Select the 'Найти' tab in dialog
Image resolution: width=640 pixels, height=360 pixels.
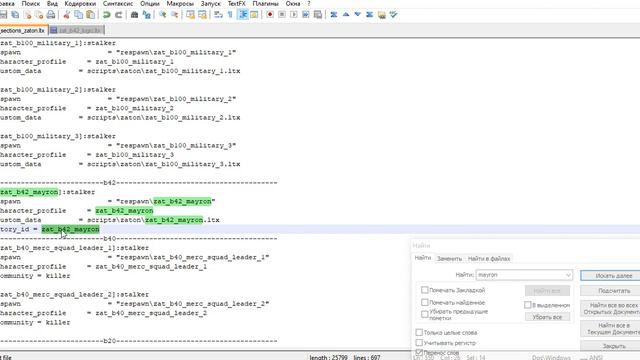click(422, 258)
